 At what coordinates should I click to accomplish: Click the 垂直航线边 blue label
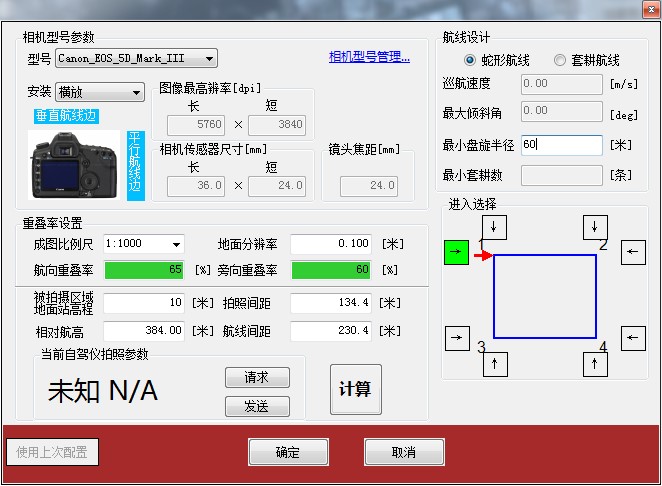point(66,116)
